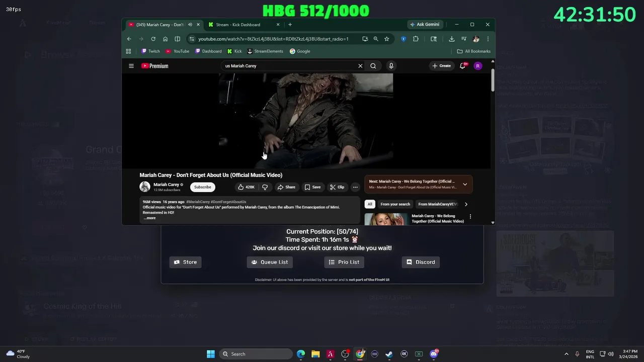Open Twitch bookmark

(x=151, y=51)
